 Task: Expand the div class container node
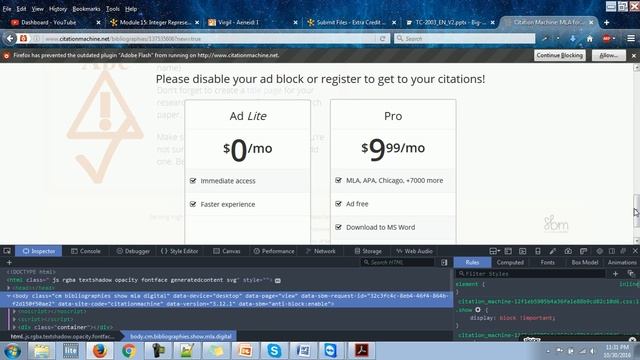point(14,327)
